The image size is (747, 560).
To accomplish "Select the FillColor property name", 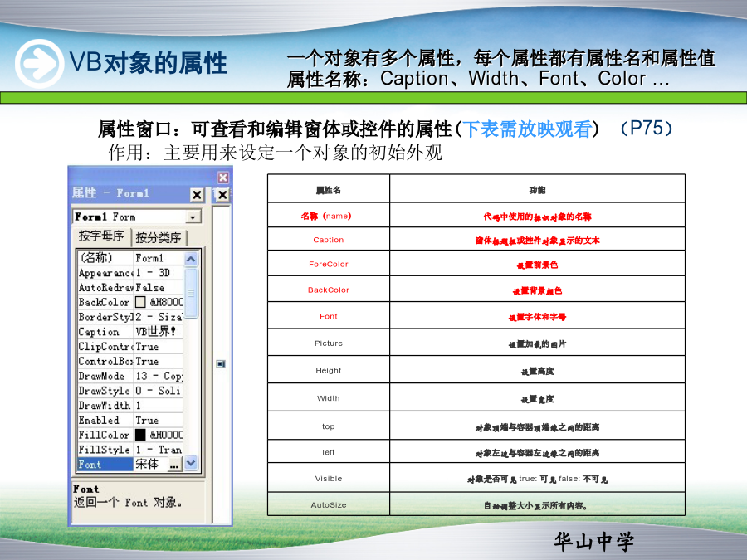I will tap(105, 435).
